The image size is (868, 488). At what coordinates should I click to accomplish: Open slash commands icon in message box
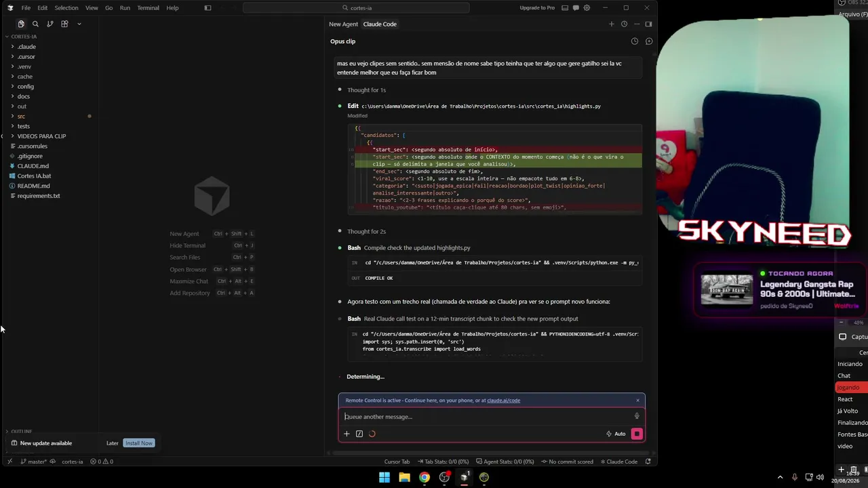359,434
